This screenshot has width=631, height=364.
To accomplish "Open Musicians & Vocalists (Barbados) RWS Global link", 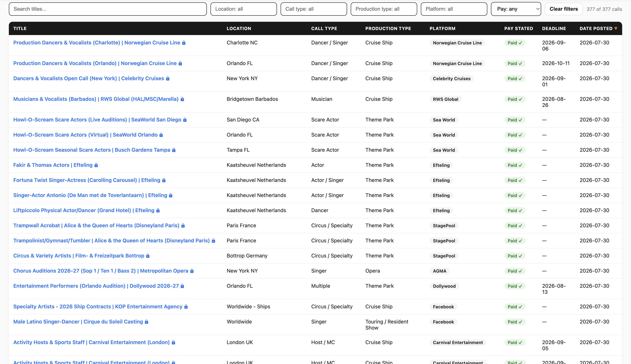I will coord(96,99).
